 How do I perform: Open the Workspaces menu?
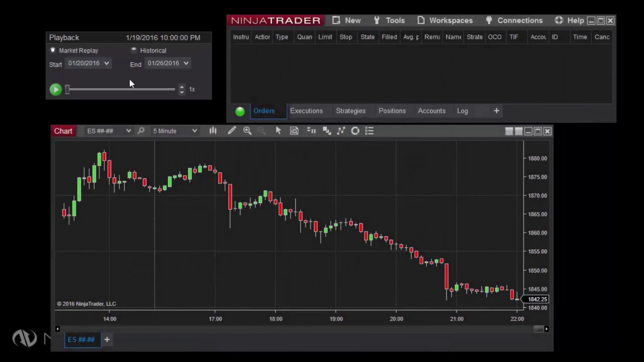(445, 21)
